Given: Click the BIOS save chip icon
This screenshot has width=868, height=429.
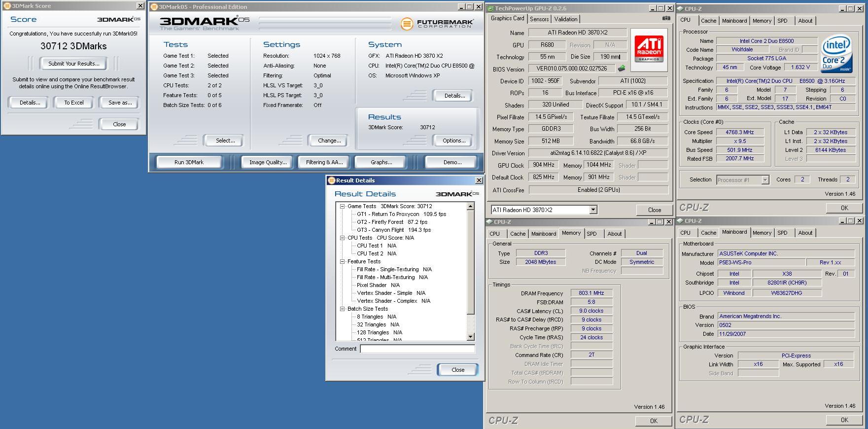Looking at the screenshot, I should (622, 69).
